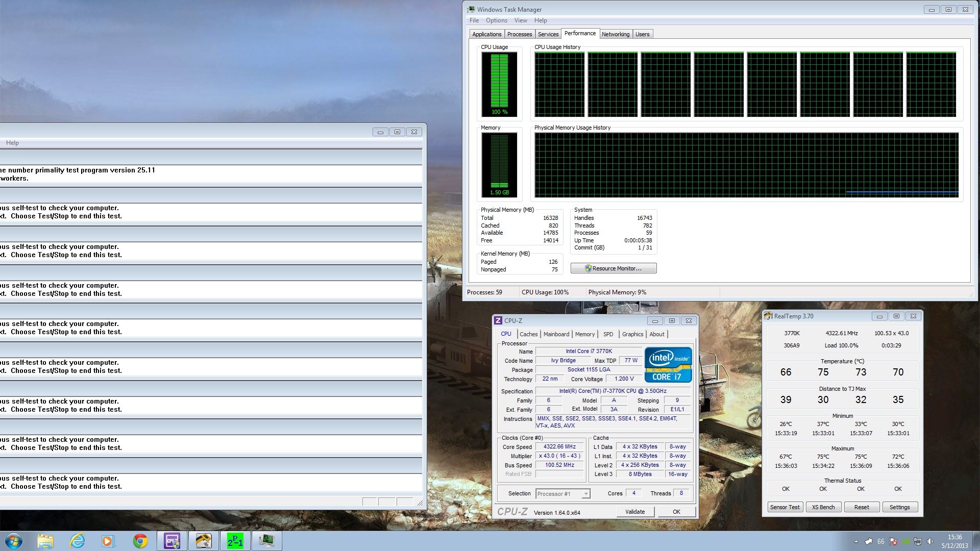This screenshot has height=551, width=980.
Task: Click OK in the CPU-Z window
Action: 676,512
